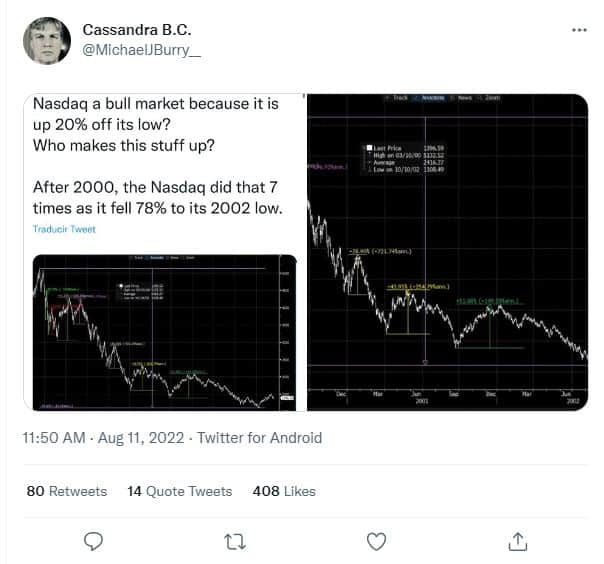Show the 408 Likes list
The height and width of the screenshot is (564, 604).
[284, 491]
